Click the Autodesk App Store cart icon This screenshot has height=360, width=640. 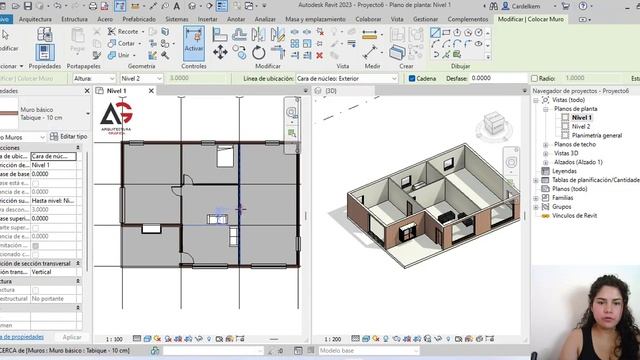566,6
